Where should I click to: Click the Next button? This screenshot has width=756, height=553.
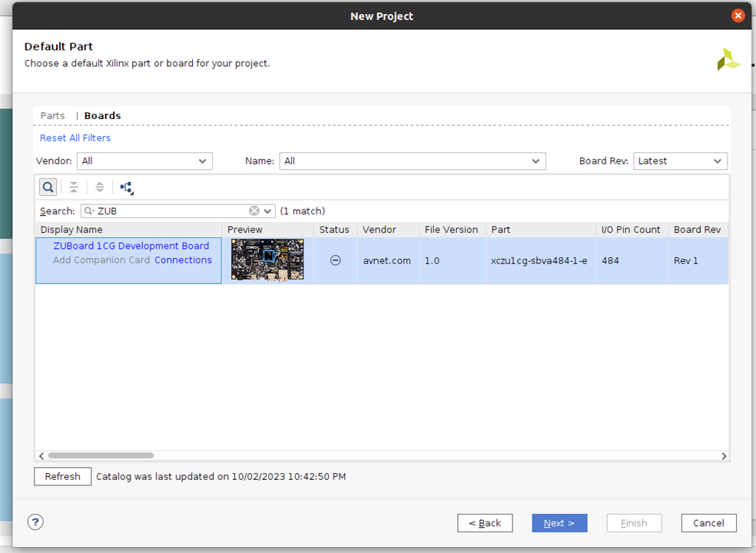[x=559, y=523]
